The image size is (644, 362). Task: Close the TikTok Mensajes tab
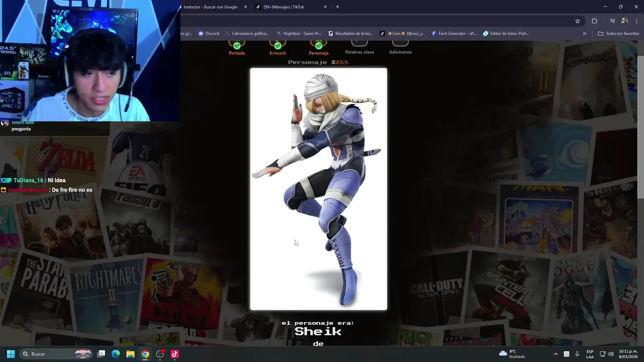point(326,7)
